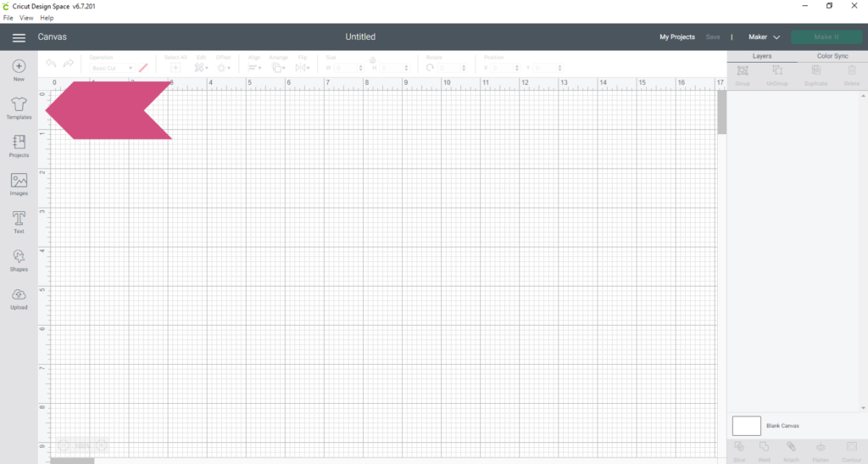Click the canvas vertical scrollbar thumb
The height and width of the screenshot is (464, 868).
click(x=722, y=113)
